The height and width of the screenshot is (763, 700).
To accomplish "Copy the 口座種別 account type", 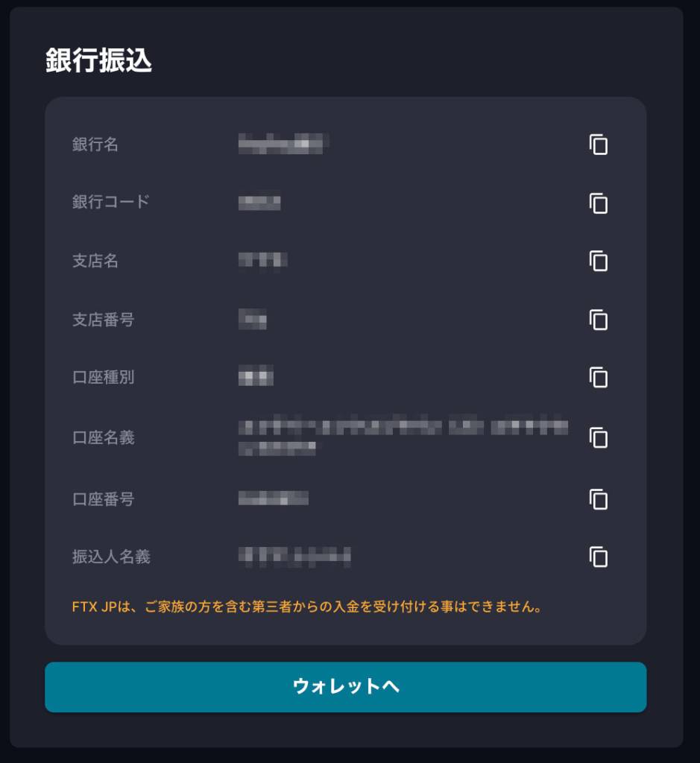I will [x=599, y=377].
